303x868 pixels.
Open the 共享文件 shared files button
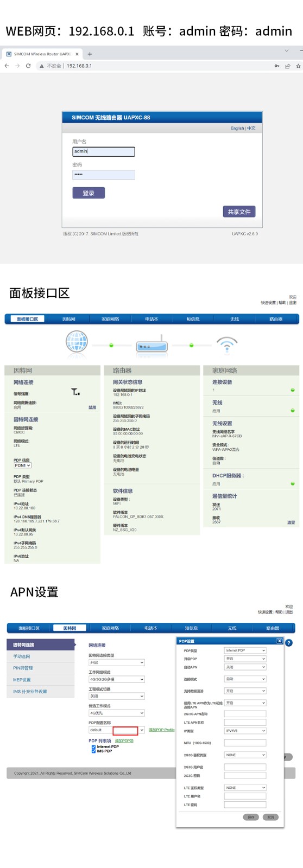239,212
